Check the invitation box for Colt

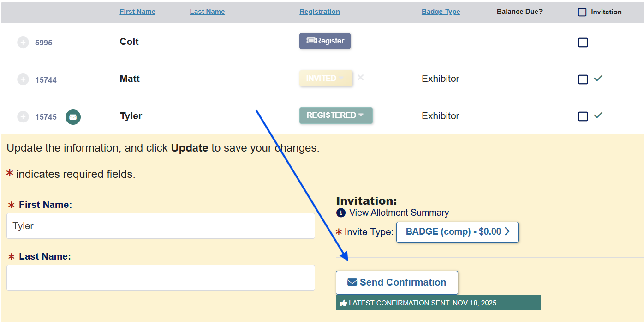(x=583, y=43)
